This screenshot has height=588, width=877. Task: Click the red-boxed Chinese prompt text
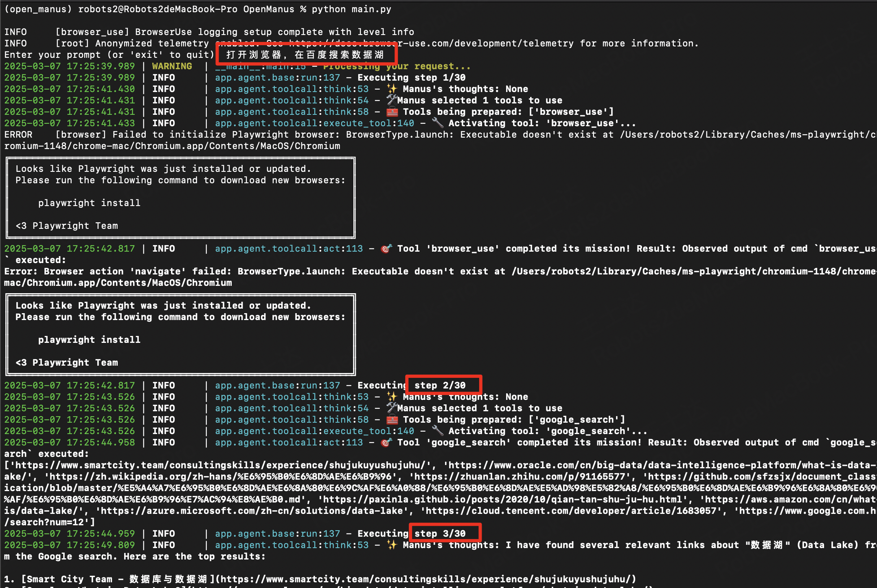pyautogui.click(x=305, y=55)
